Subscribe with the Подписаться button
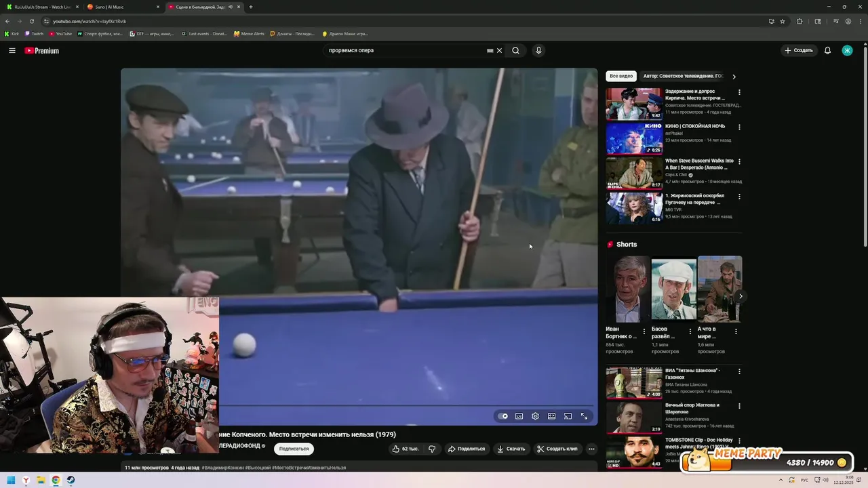The height and width of the screenshot is (488, 868). pyautogui.click(x=294, y=449)
